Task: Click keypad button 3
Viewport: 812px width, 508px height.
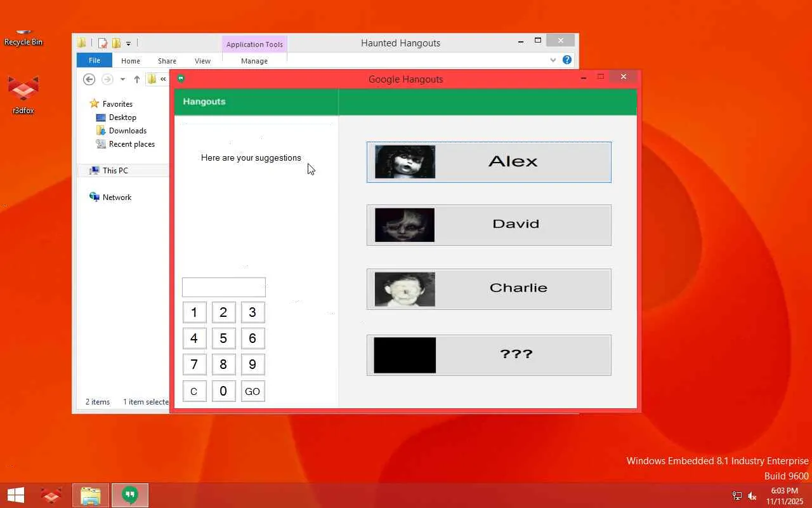Action: click(x=252, y=312)
